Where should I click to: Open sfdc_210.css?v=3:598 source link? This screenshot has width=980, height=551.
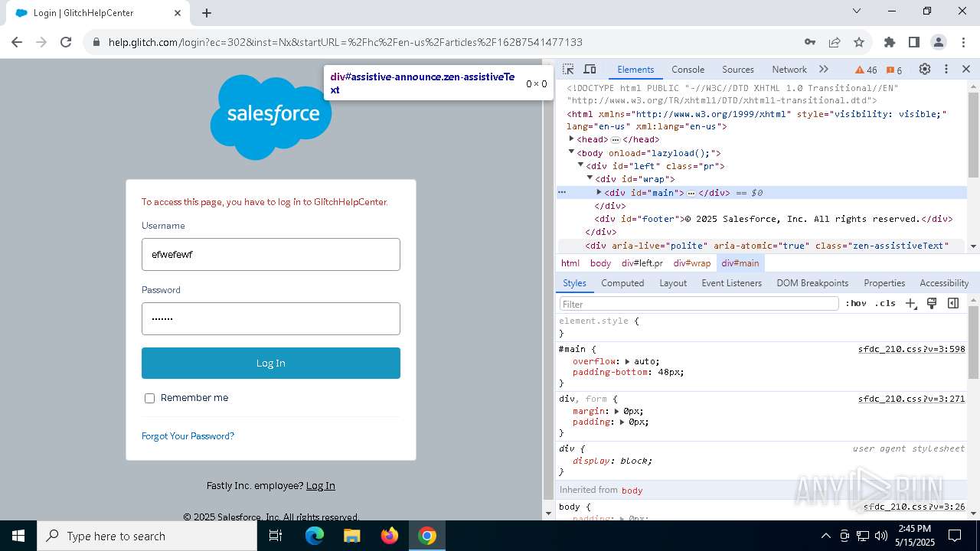[911, 349]
